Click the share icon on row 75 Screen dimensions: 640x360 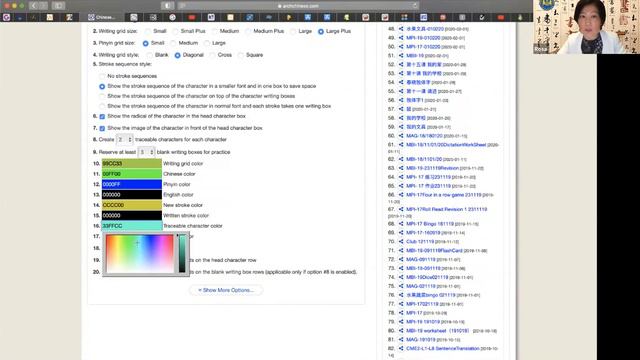[x=401, y=286]
